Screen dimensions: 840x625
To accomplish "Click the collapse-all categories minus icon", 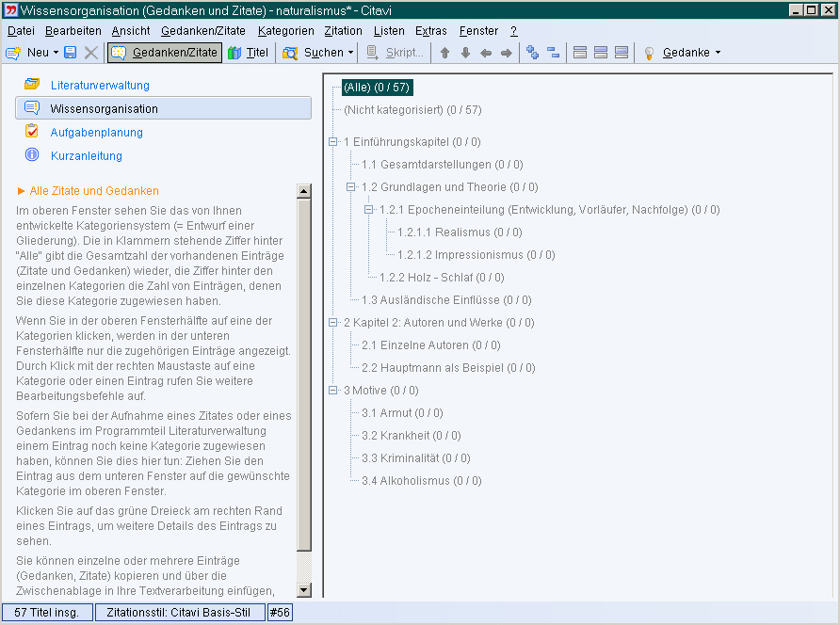I will coord(553,53).
